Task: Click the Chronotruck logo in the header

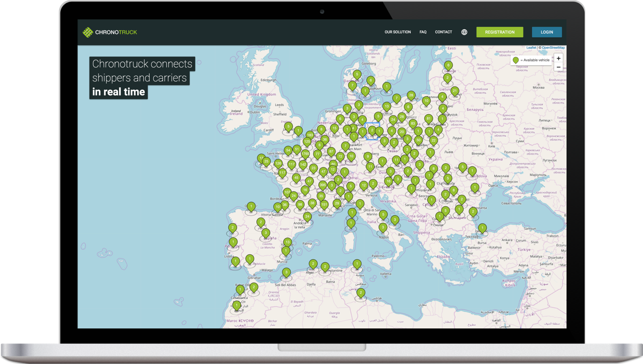Action: (x=110, y=32)
